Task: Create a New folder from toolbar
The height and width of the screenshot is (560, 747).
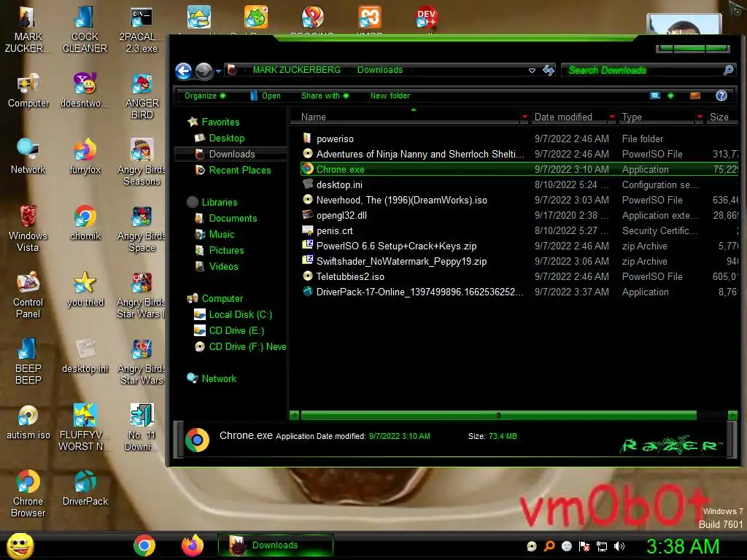Action: tap(390, 96)
